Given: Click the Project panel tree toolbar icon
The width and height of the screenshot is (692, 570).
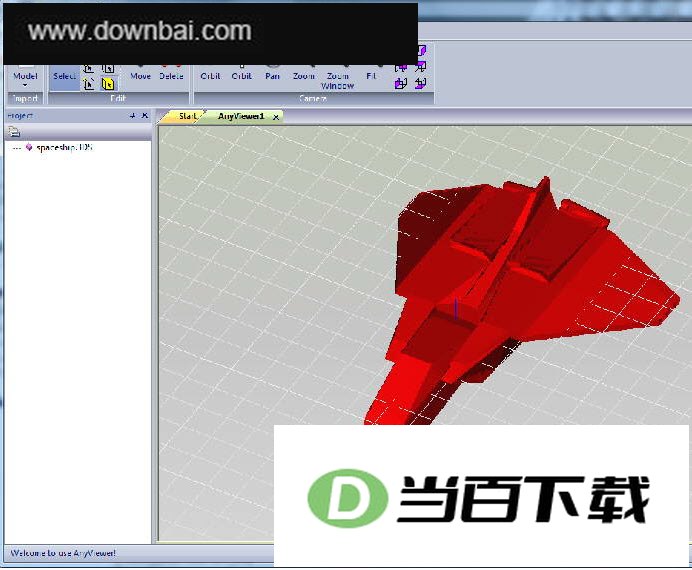Looking at the screenshot, I should [x=14, y=131].
